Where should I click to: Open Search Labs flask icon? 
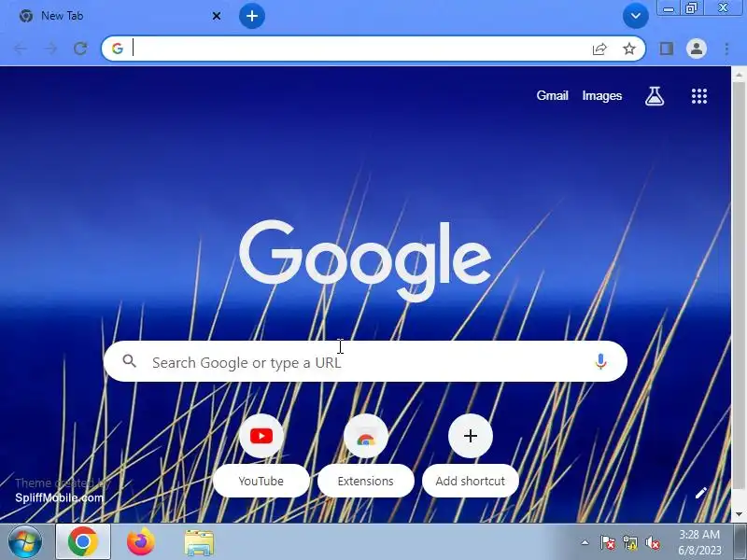[655, 96]
